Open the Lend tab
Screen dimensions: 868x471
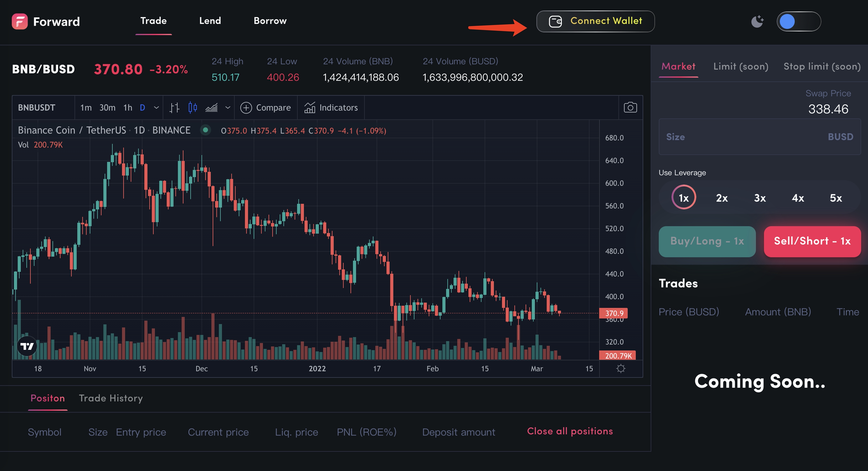210,21
